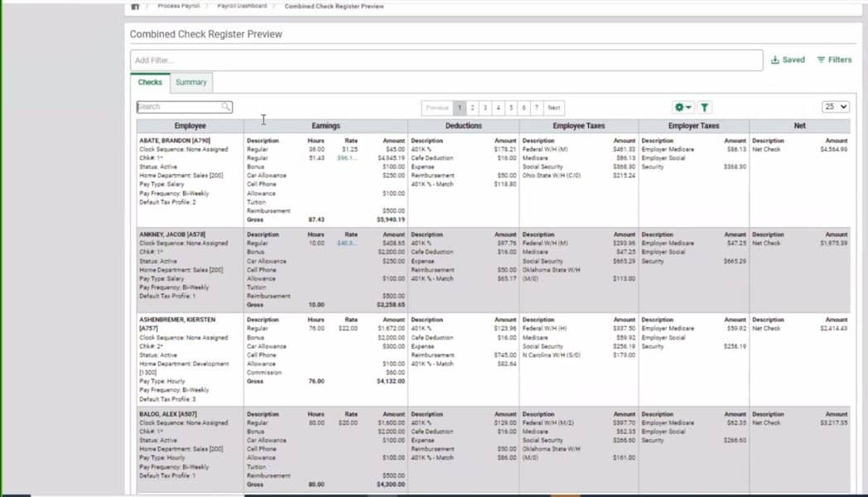This screenshot has width=868, height=497.
Task: Click the Next pagination button
Action: (x=552, y=108)
